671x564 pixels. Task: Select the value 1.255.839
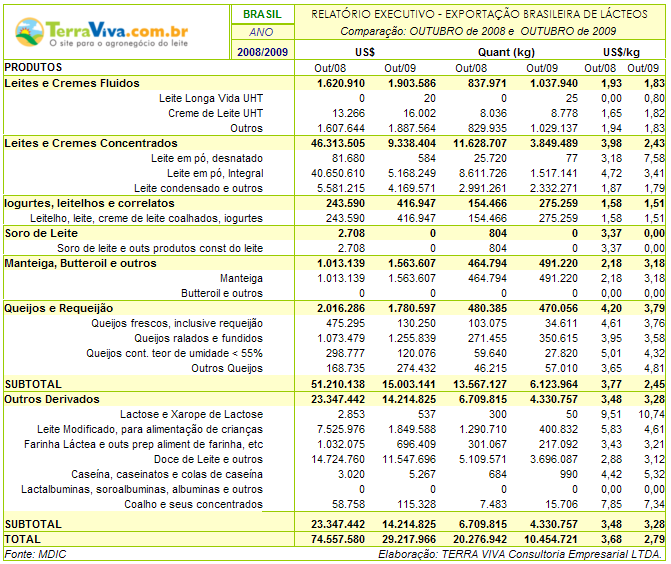click(412, 338)
